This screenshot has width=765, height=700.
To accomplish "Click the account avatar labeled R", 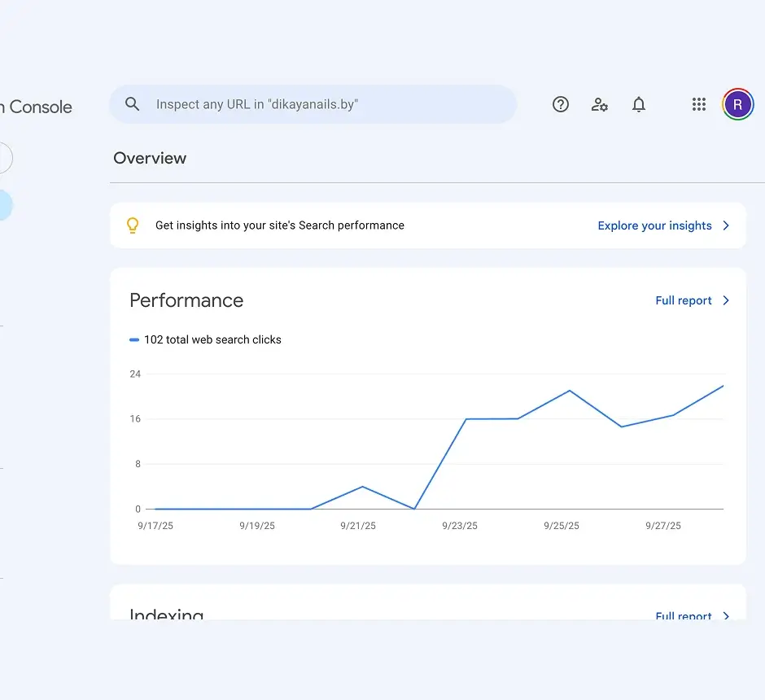I will coord(738,104).
